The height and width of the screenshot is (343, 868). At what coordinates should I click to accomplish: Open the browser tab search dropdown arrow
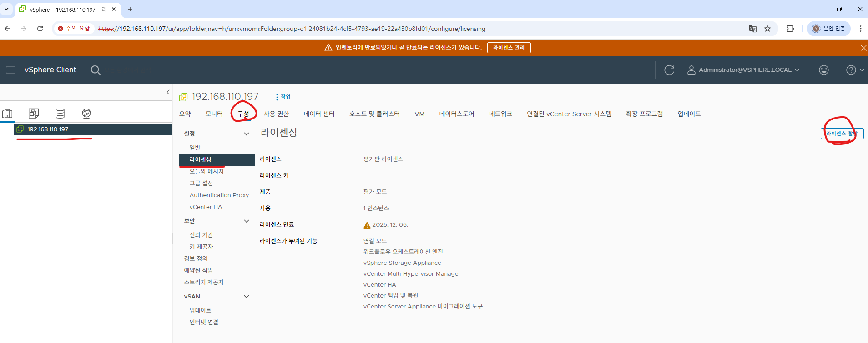click(x=6, y=9)
